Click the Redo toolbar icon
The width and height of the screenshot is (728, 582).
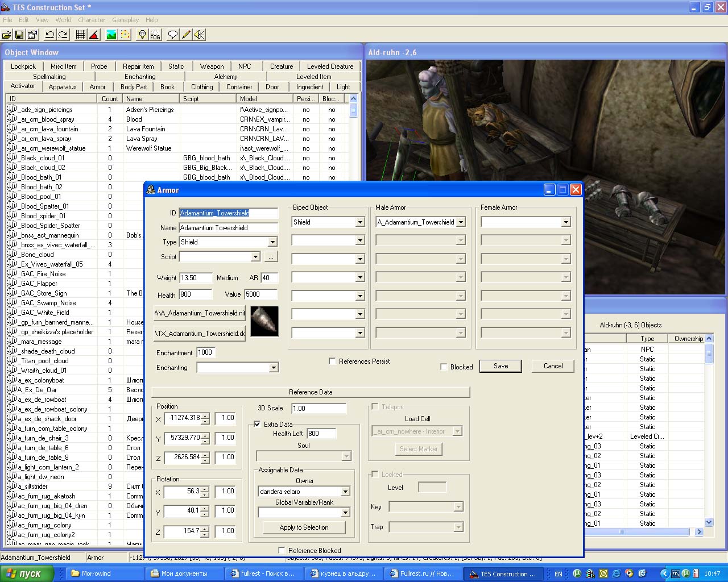63,35
